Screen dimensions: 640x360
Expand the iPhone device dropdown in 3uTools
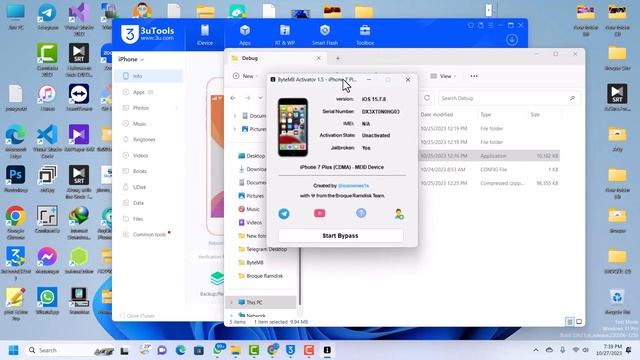[x=131, y=60]
